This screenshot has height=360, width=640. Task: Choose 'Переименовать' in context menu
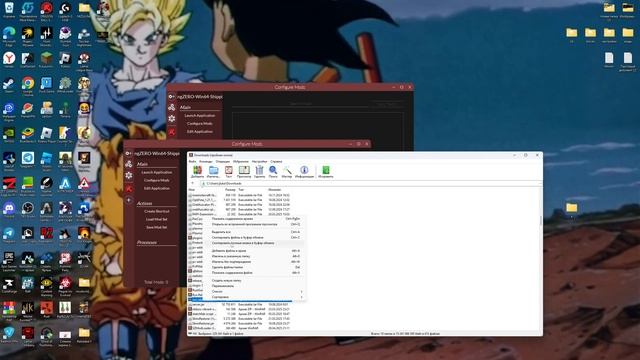coord(256,286)
